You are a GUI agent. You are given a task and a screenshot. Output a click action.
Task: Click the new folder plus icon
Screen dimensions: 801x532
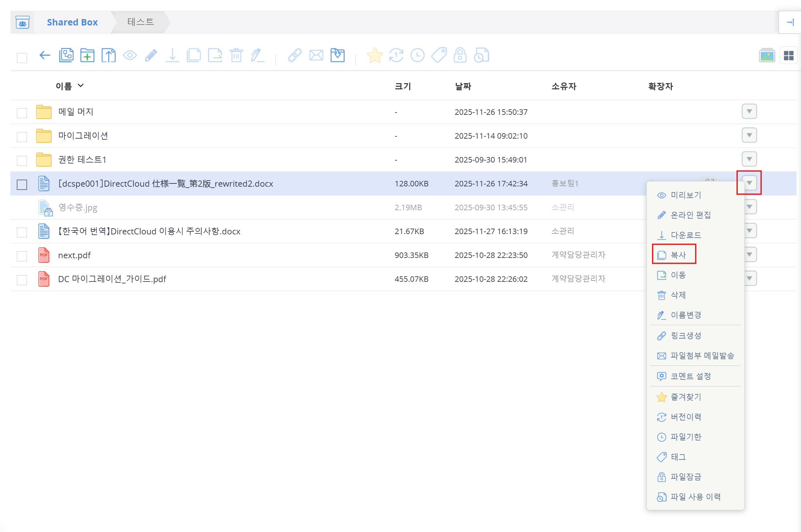pyautogui.click(x=87, y=55)
